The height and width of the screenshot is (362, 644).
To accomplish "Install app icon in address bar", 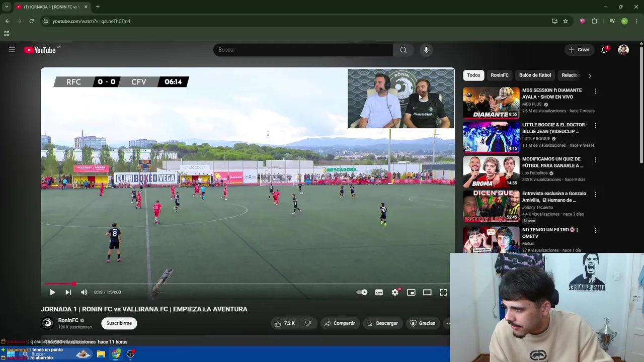I will pos(554,21).
